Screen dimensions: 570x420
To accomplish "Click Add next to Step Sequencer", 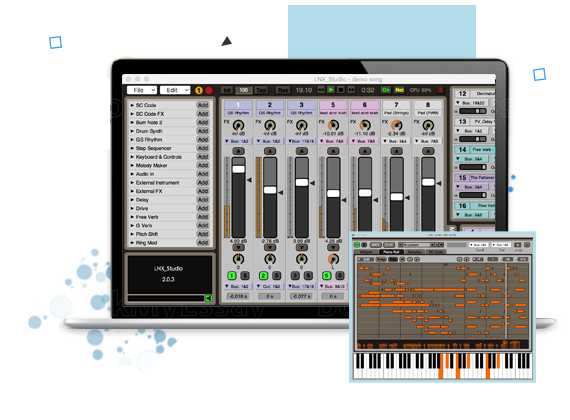I will pyautogui.click(x=203, y=148).
